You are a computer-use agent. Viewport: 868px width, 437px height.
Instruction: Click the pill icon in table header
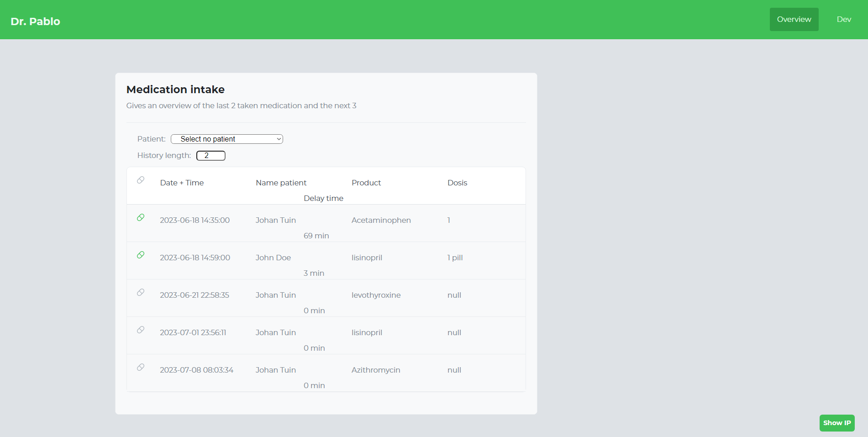(x=141, y=180)
